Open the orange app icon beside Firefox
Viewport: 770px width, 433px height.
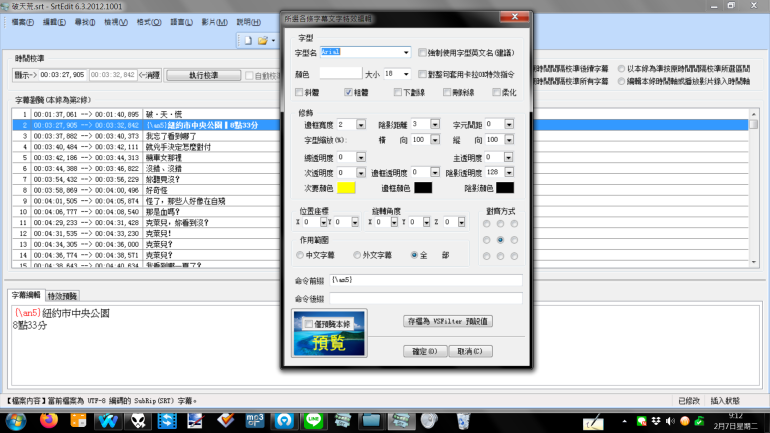(78, 421)
